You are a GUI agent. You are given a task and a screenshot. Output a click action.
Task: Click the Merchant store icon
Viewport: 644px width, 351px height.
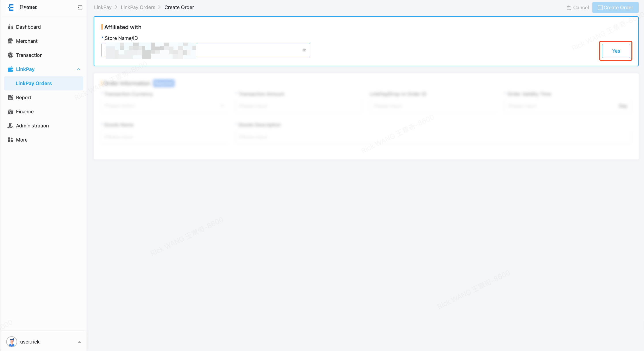pyautogui.click(x=10, y=41)
